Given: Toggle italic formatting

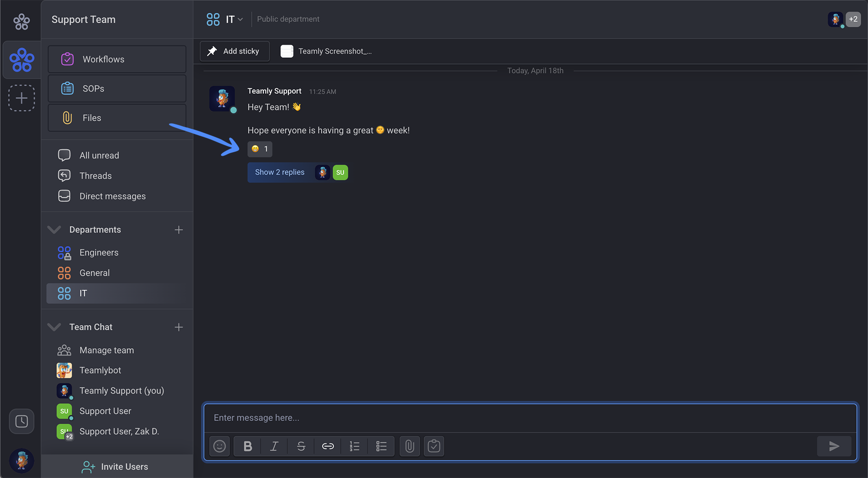Looking at the screenshot, I should point(274,446).
